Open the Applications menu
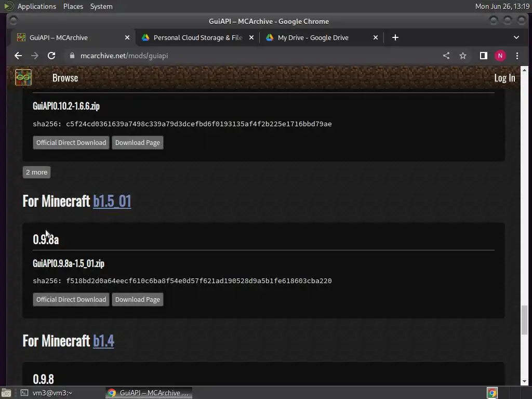Viewport: 532px width, 399px height. coord(37,6)
